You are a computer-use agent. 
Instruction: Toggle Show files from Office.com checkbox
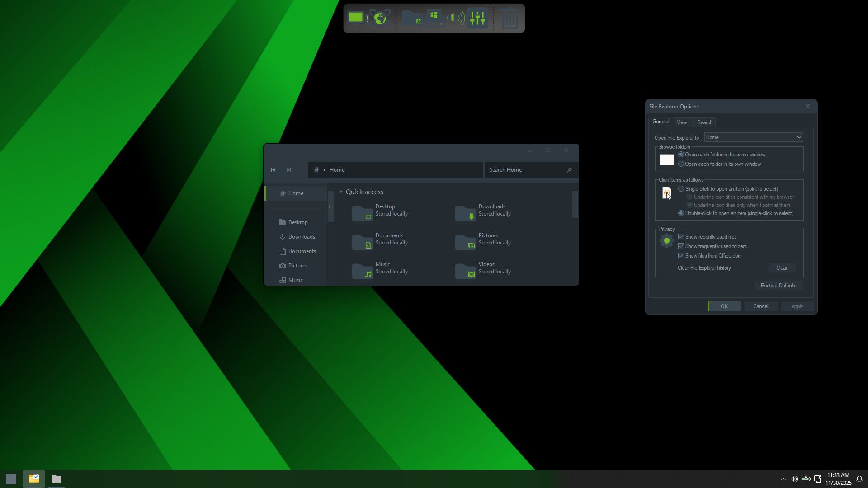pyautogui.click(x=681, y=256)
